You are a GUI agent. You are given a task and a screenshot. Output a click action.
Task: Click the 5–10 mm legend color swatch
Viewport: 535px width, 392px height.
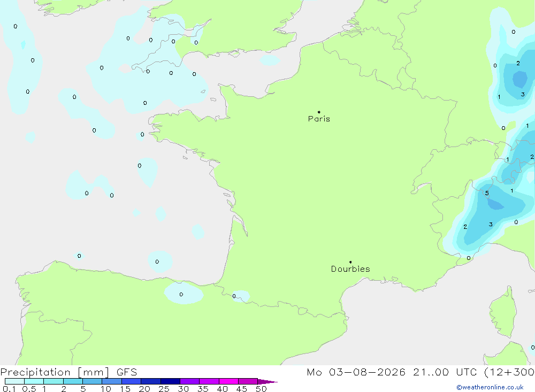[x=93, y=381]
